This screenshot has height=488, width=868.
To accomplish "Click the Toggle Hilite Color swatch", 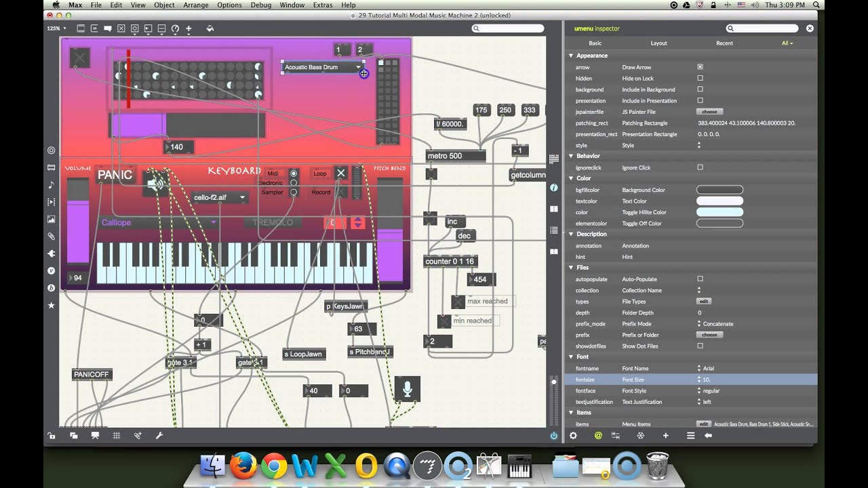I will coord(719,212).
